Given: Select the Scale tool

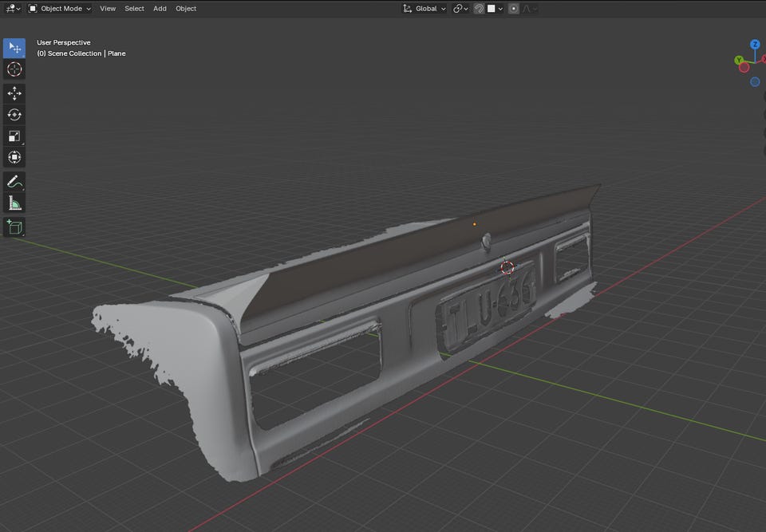Looking at the screenshot, I should point(14,136).
